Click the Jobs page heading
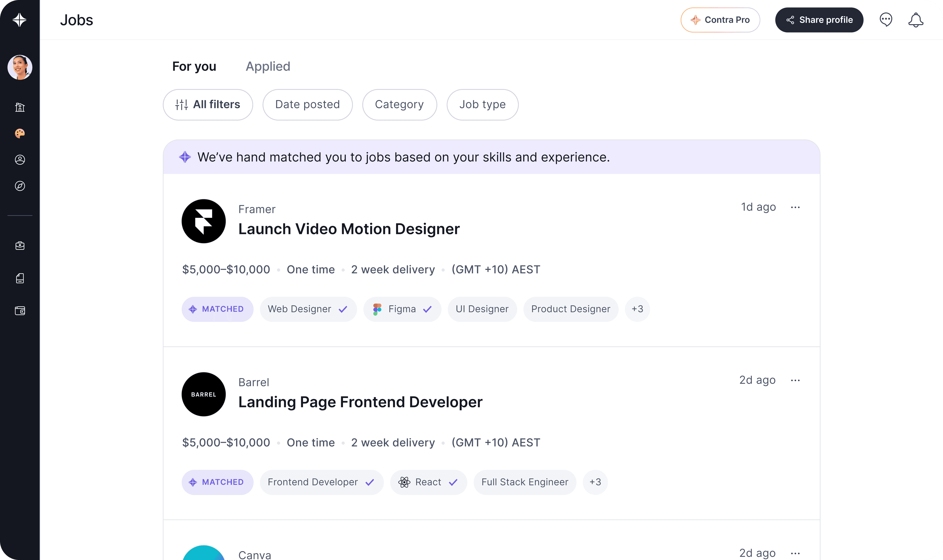The width and height of the screenshot is (943, 560). click(x=76, y=20)
